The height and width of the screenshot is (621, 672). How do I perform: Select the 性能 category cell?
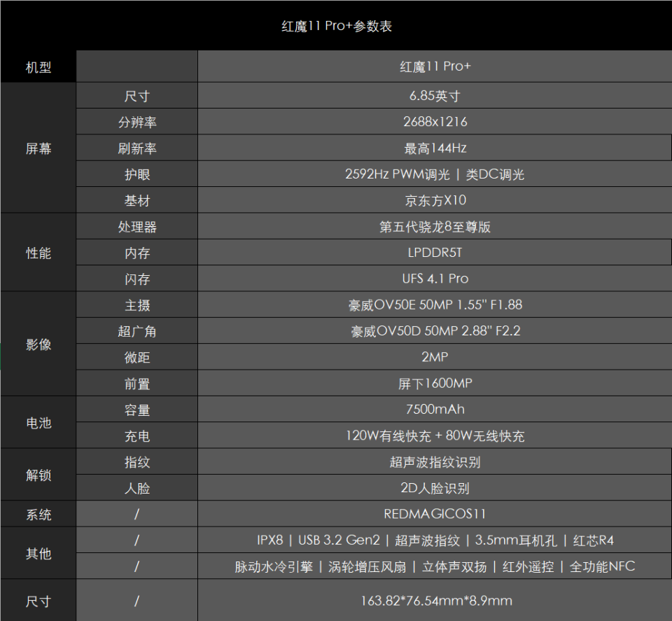[x=38, y=253]
